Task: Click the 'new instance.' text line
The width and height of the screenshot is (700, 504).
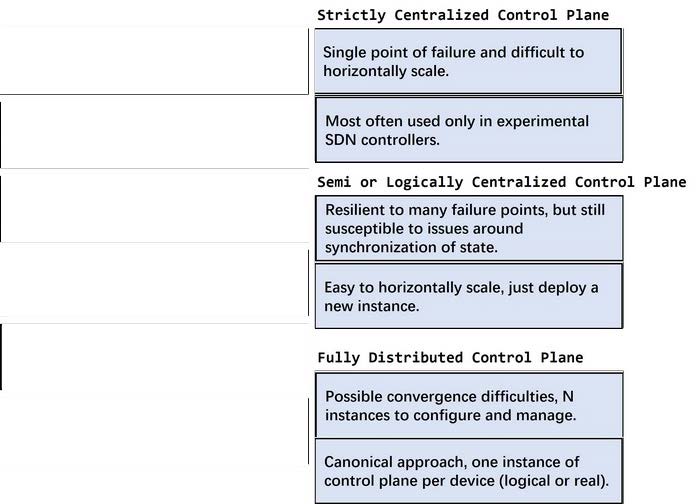Action: coord(371,306)
